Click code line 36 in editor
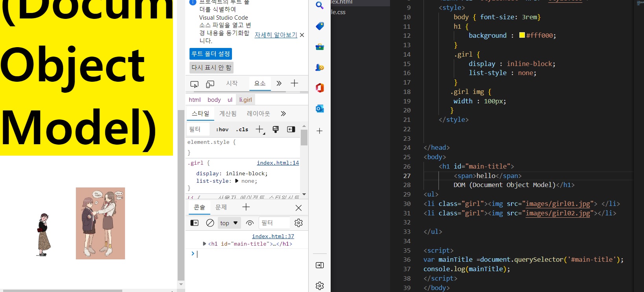Screen dimensions: 644x292 523,259
